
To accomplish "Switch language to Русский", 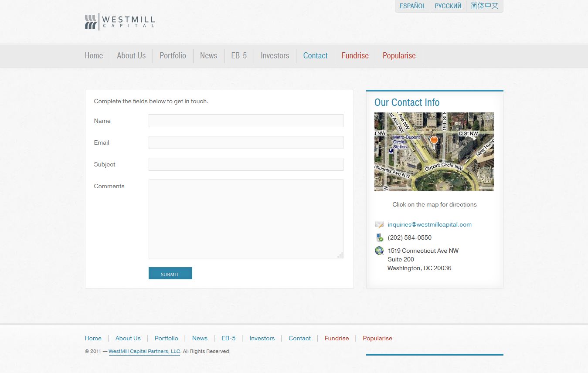I will [448, 6].
